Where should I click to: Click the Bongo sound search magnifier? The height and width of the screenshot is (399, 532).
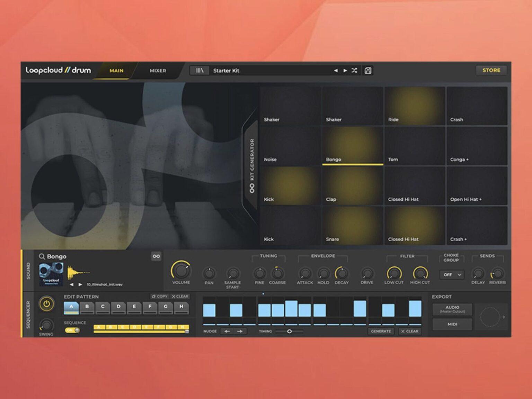(x=42, y=256)
